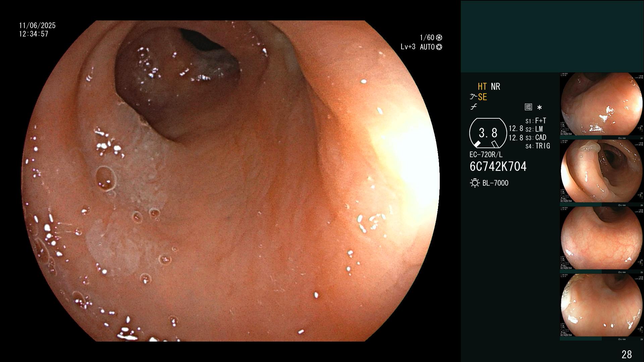Click the settings sliders icon beside the asterisk
Screen dimensions: 644x362
tap(528, 107)
